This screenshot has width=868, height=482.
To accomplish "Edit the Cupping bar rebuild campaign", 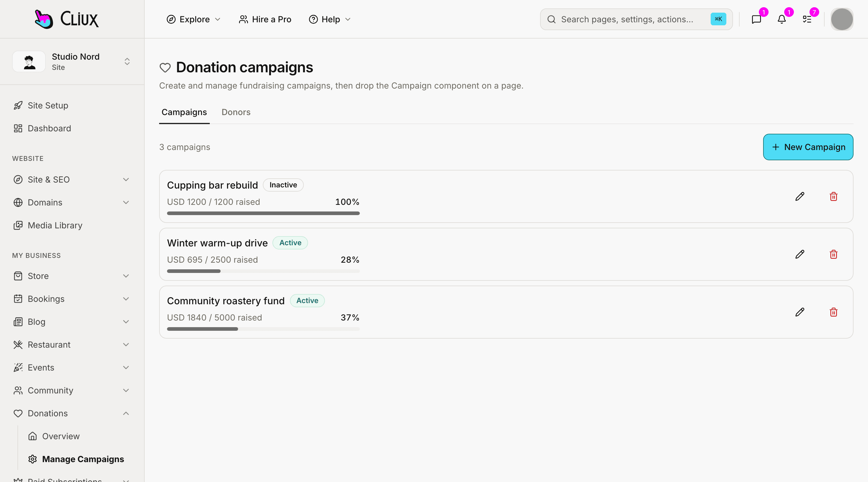I will [800, 196].
